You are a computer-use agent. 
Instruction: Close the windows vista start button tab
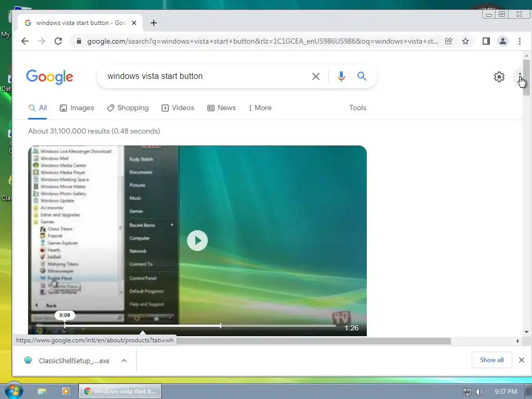(x=134, y=23)
